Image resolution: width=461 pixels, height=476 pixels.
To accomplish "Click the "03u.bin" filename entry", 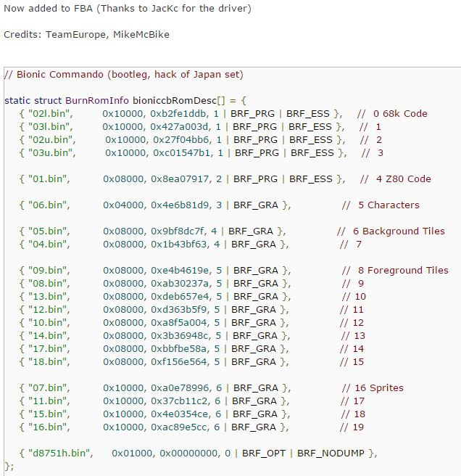I will tap(49, 152).
